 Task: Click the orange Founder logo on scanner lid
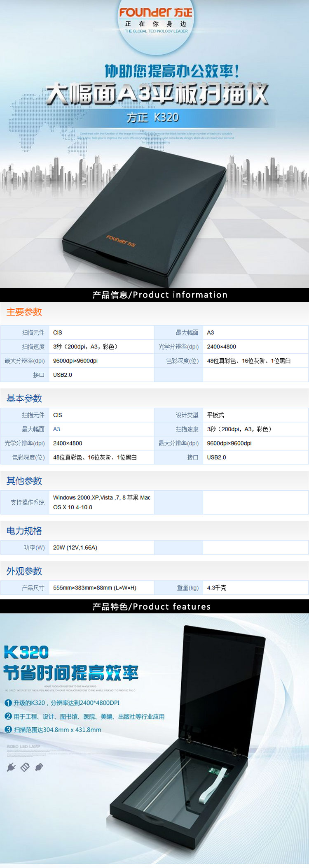[x=121, y=241]
